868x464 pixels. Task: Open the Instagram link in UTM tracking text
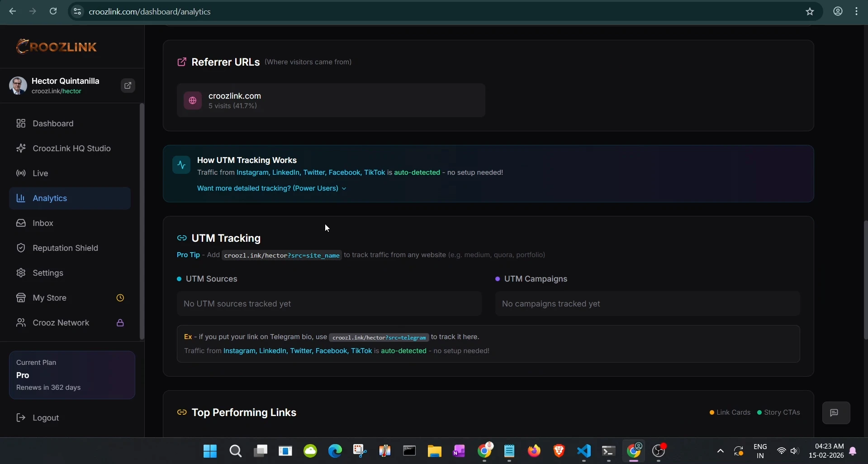click(x=238, y=351)
